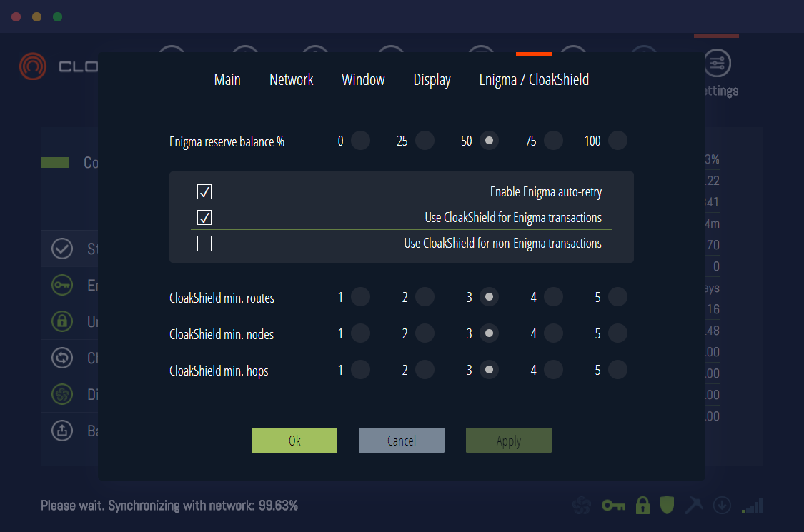Click the Cloak logo icon
This screenshot has width=804, height=532.
(x=33, y=66)
